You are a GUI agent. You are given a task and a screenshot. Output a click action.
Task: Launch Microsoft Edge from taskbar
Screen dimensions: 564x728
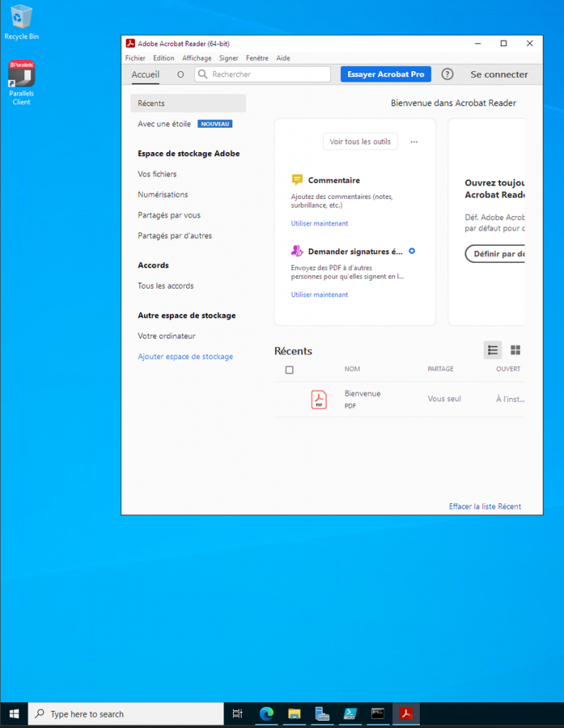point(266,714)
